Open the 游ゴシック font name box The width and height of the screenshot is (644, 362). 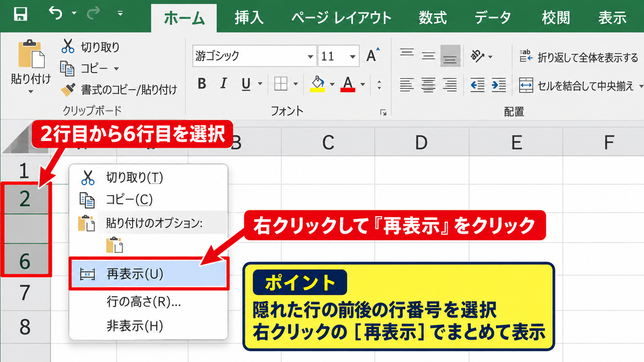click(x=255, y=56)
